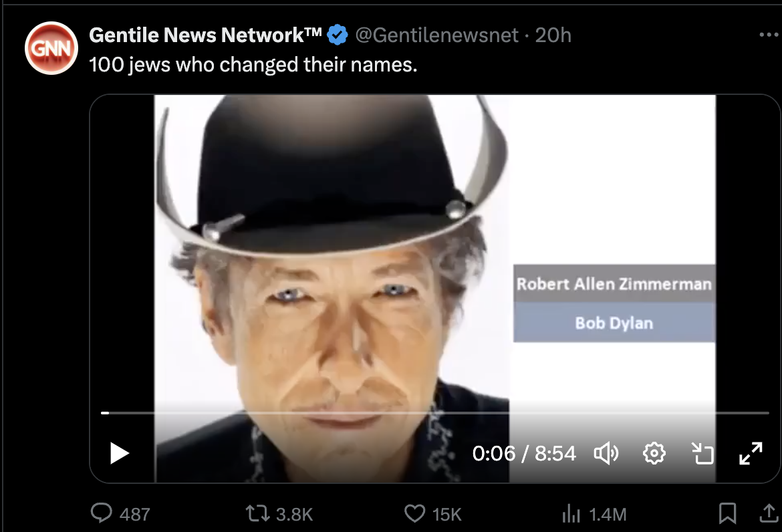Click the verified badge next to the name
The image size is (782, 532).
[338, 33]
